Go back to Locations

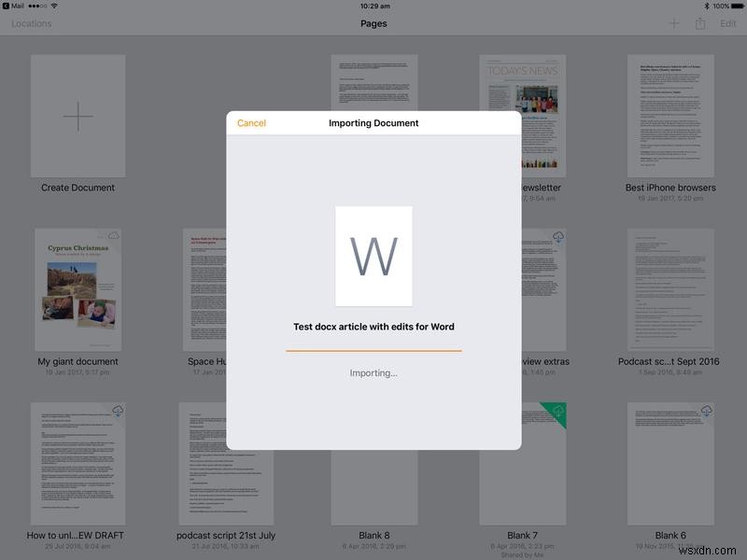coord(33,22)
